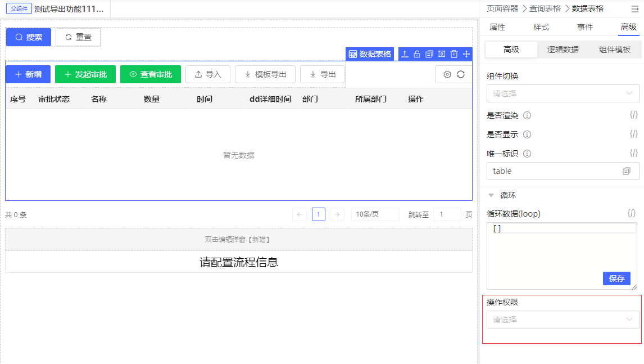Click the table refresh icon
644x364 pixels.
pos(461,74)
